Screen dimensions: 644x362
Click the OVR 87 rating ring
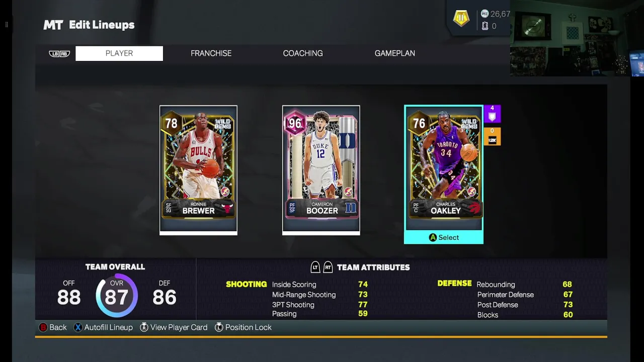(117, 296)
